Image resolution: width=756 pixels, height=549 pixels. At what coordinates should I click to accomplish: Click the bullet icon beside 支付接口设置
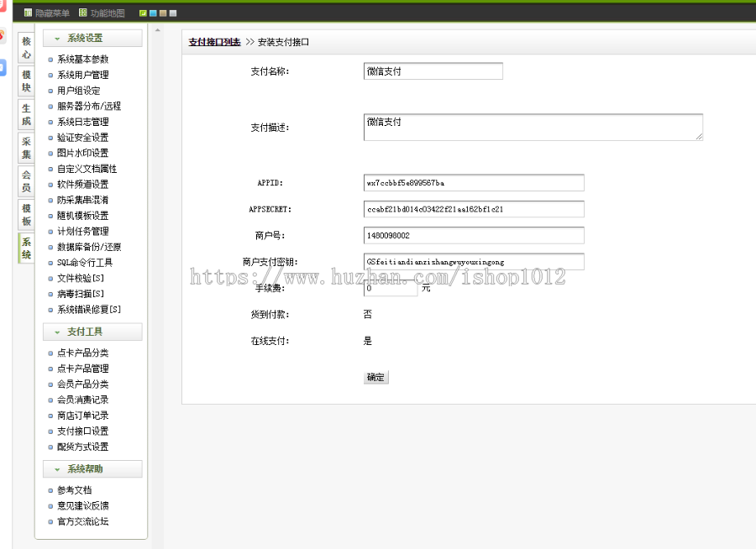[50, 431]
